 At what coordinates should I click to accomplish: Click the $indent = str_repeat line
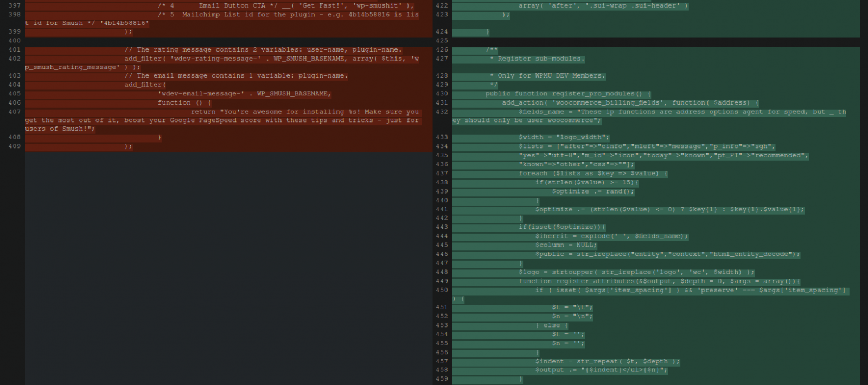(x=608, y=362)
